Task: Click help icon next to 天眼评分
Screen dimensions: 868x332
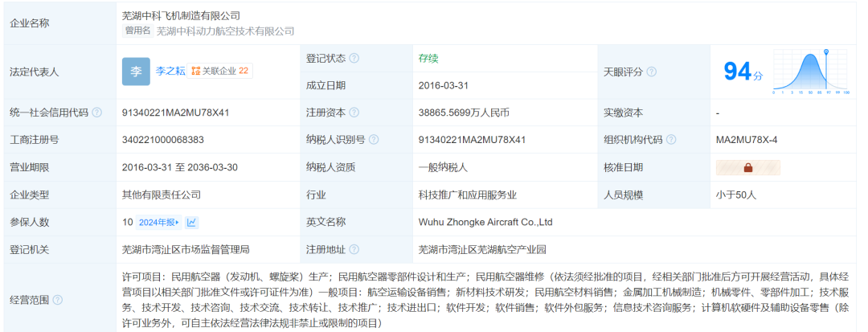Action: coord(652,72)
